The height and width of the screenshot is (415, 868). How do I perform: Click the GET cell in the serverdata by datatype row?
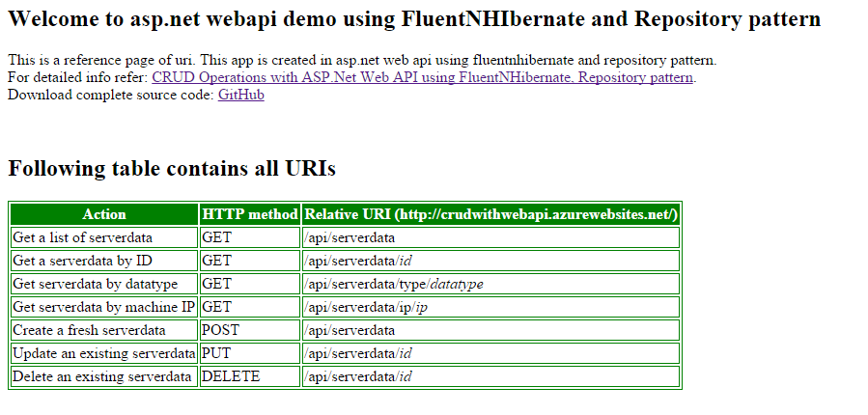(x=250, y=284)
